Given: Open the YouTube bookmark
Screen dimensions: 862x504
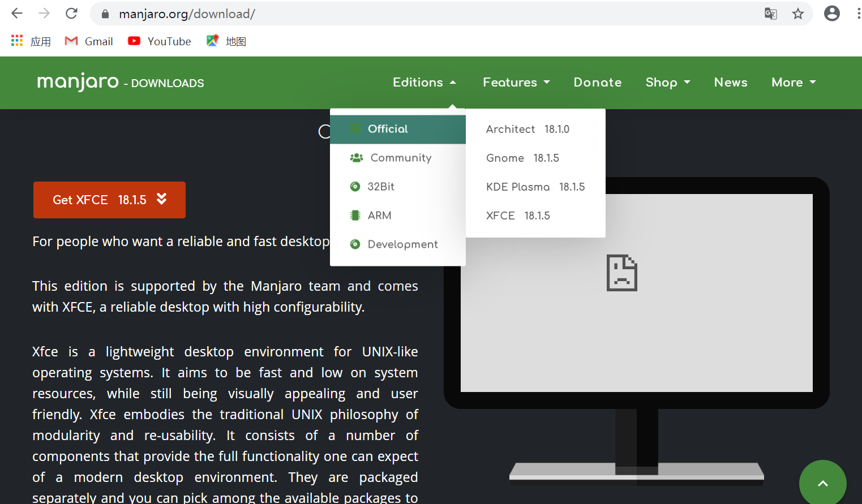Looking at the screenshot, I should [160, 41].
